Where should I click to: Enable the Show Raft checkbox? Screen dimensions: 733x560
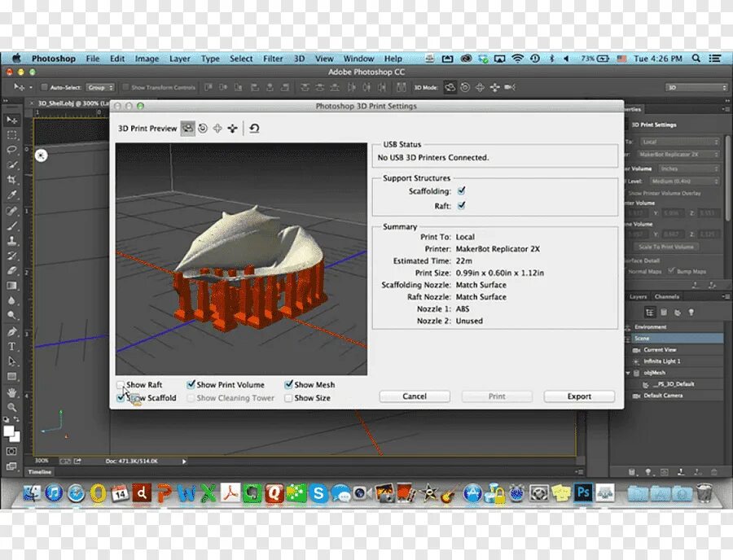120,384
